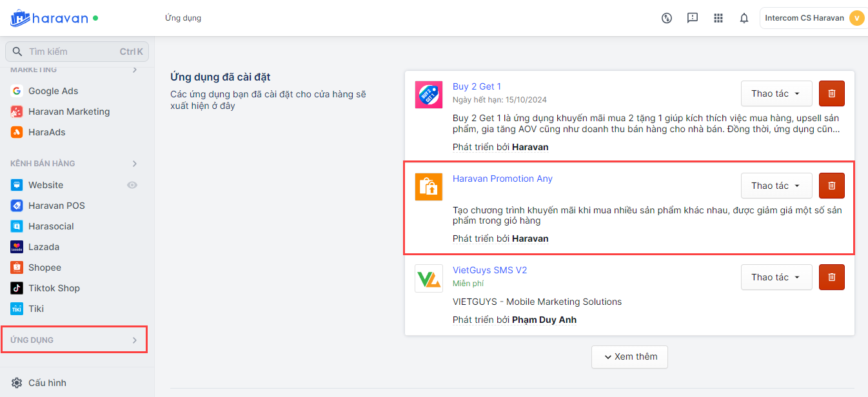
Task: Click the Haravan Promotion Any app logo
Action: click(429, 187)
